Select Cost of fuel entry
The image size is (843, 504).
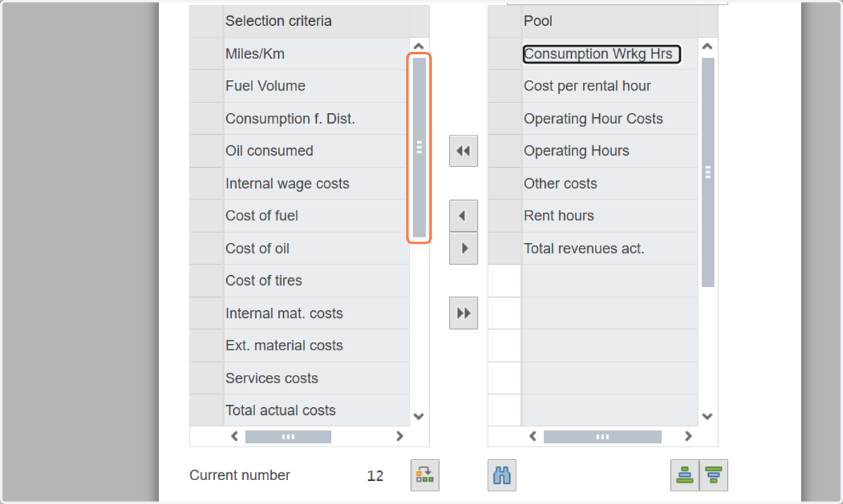point(316,216)
